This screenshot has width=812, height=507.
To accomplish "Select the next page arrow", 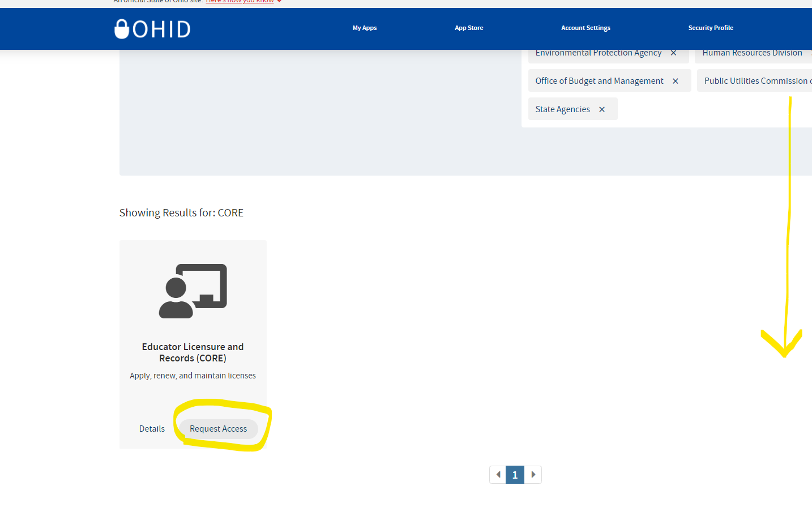I will click(533, 475).
